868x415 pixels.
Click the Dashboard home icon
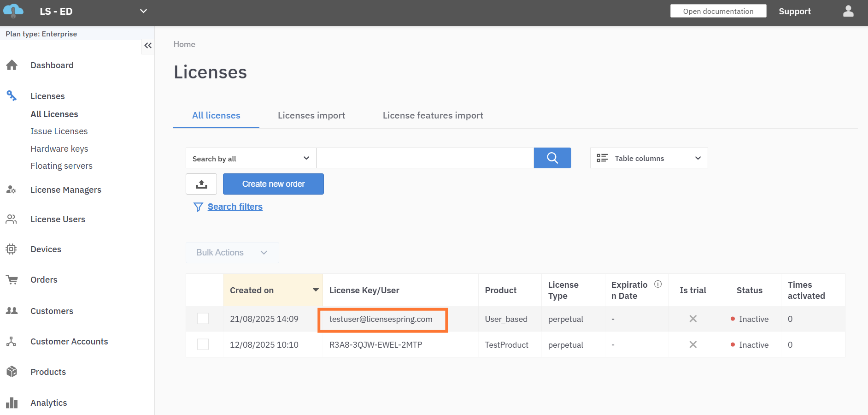click(12, 65)
